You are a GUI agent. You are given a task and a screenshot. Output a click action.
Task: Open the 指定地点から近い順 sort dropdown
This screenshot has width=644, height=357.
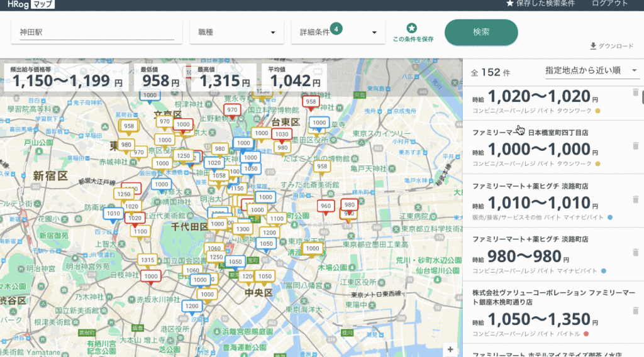(x=591, y=70)
